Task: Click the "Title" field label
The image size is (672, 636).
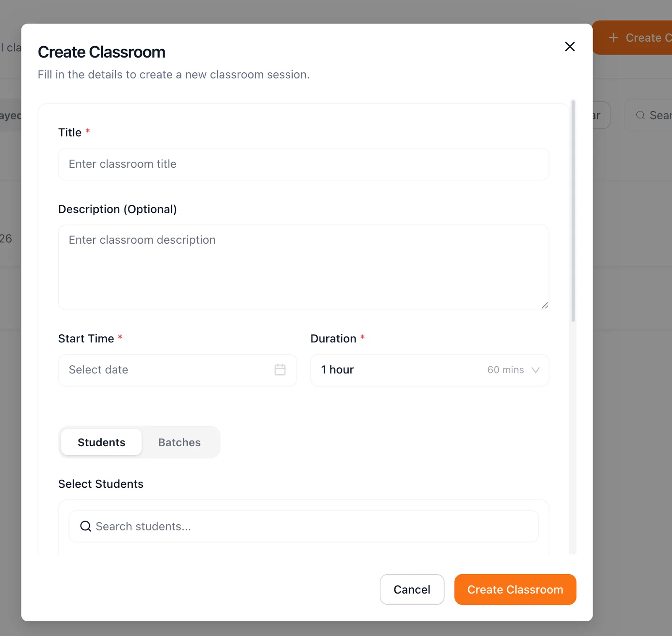Action: [x=70, y=132]
